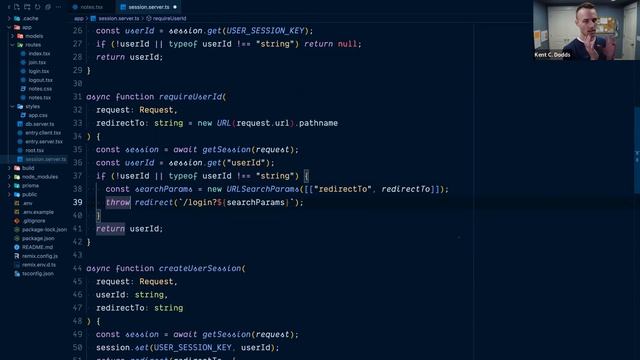Viewport: 640px width, 360px height.
Task: Click the unsaved dot on session.server.ts tab
Action: pyautogui.click(x=175, y=7)
